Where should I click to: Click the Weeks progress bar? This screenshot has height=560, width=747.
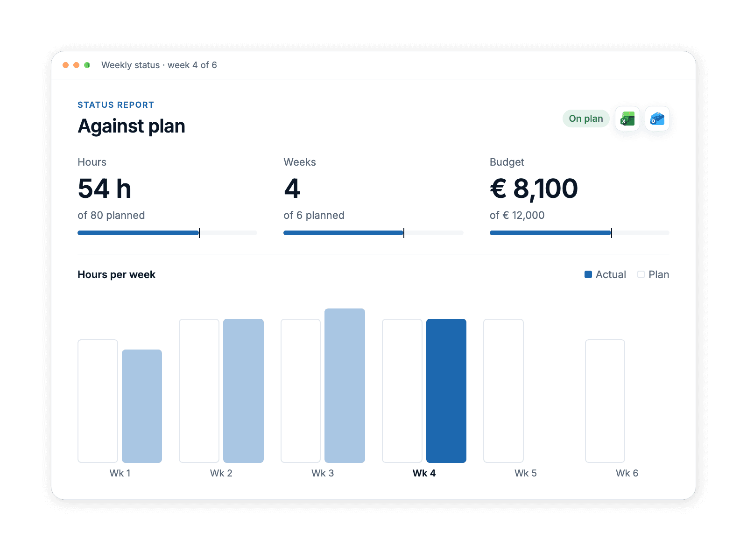coord(373,233)
